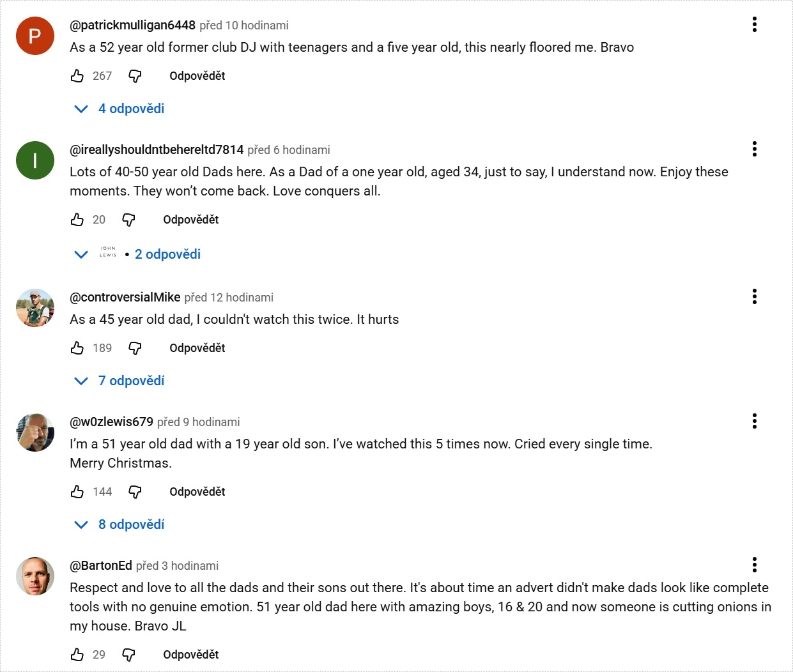This screenshot has height=672, width=793.
Task: Like the comment by @controversialMike
Action: (x=77, y=348)
